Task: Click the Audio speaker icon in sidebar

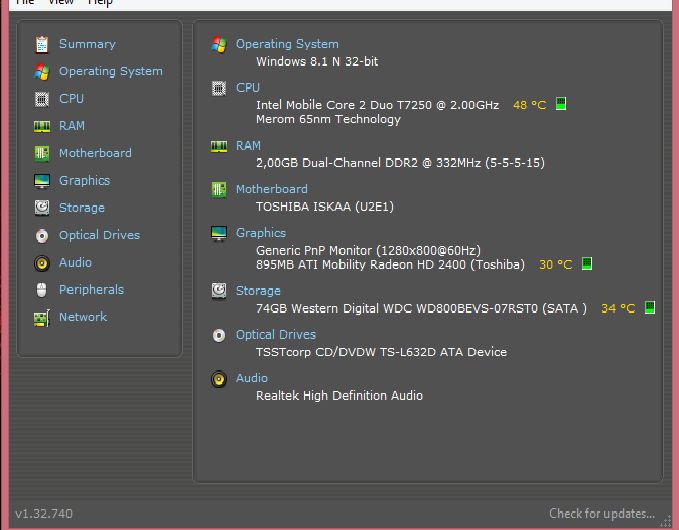Action: [42, 263]
